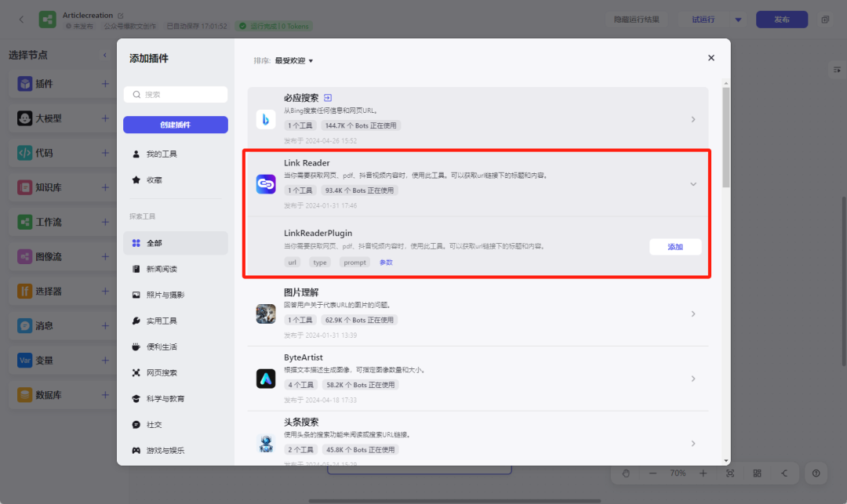
Task: Click the ByteArtist plugin icon
Action: pyautogui.click(x=266, y=379)
